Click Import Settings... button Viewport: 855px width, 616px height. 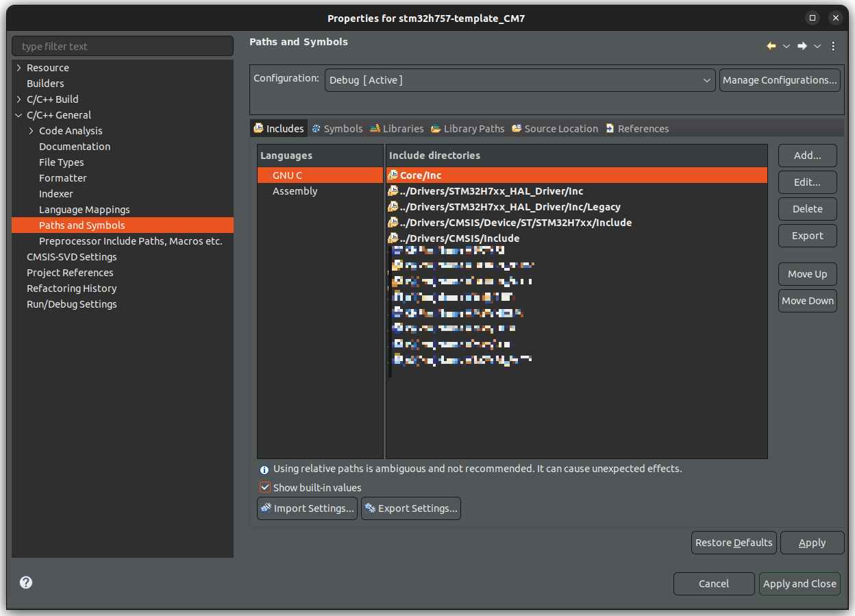pyautogui.click(x=308, y=508)
